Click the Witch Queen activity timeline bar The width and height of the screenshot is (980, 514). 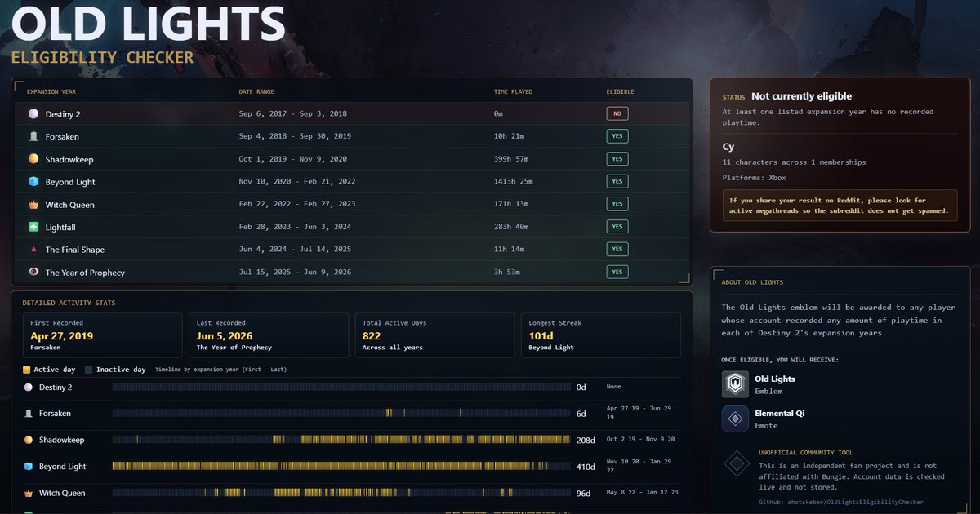[341, 493]
